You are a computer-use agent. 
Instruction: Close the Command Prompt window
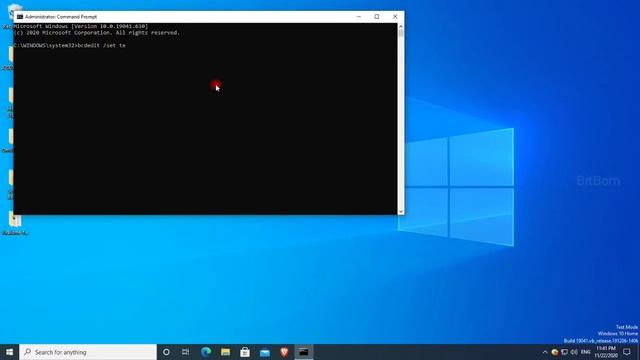395,17
